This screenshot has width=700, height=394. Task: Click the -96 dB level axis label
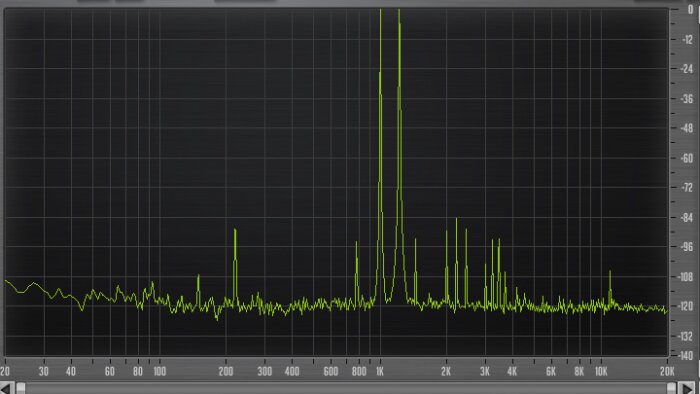pyautogui.click(x=687, y=247)
